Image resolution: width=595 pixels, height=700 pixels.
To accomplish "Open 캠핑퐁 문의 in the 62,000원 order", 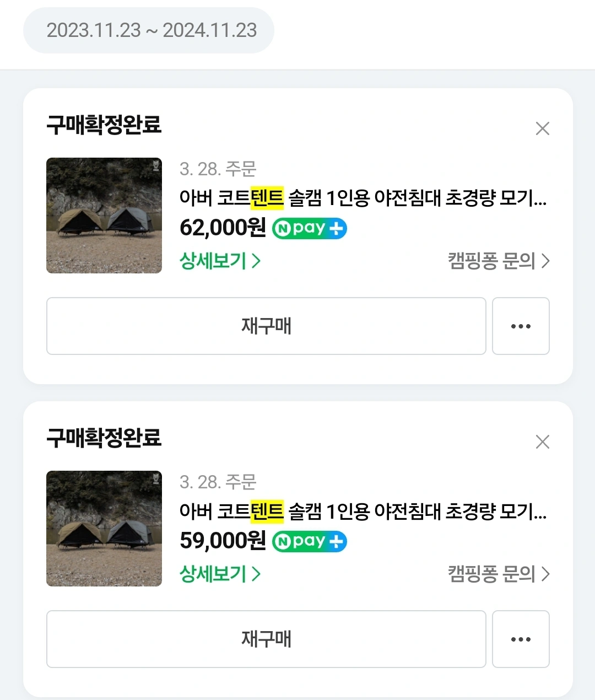I will pos(498,261).
